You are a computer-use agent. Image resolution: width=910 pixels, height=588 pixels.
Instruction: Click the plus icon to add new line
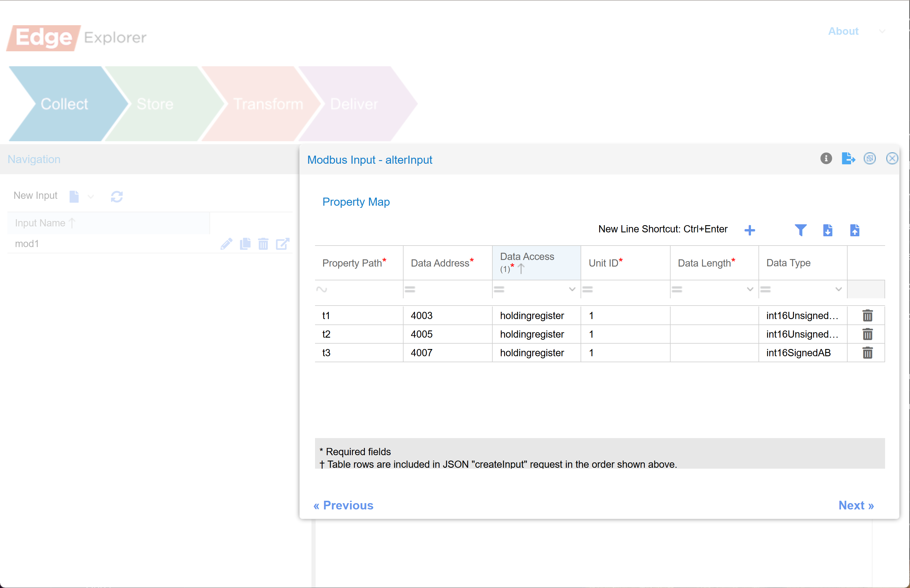749,230
